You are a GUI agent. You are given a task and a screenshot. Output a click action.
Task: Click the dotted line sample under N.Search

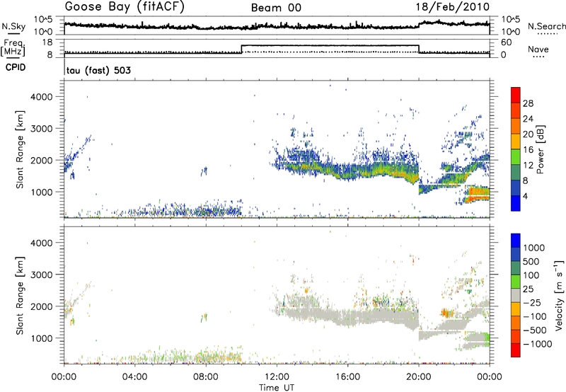[x=548, y=34]
